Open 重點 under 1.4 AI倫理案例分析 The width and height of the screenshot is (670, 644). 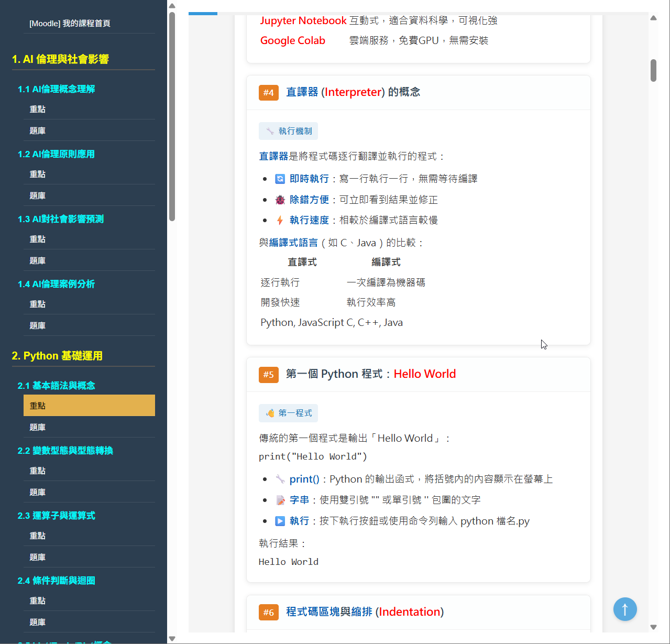[89, 304]
